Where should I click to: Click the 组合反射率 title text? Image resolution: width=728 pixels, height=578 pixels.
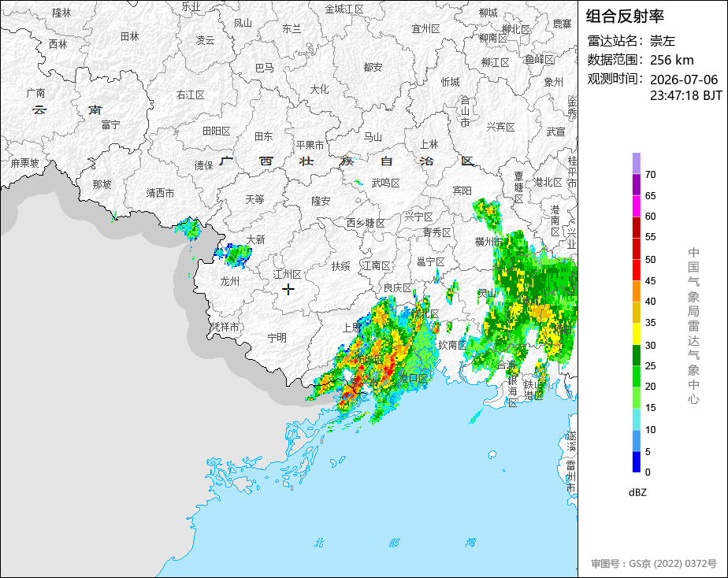[625, 17]
